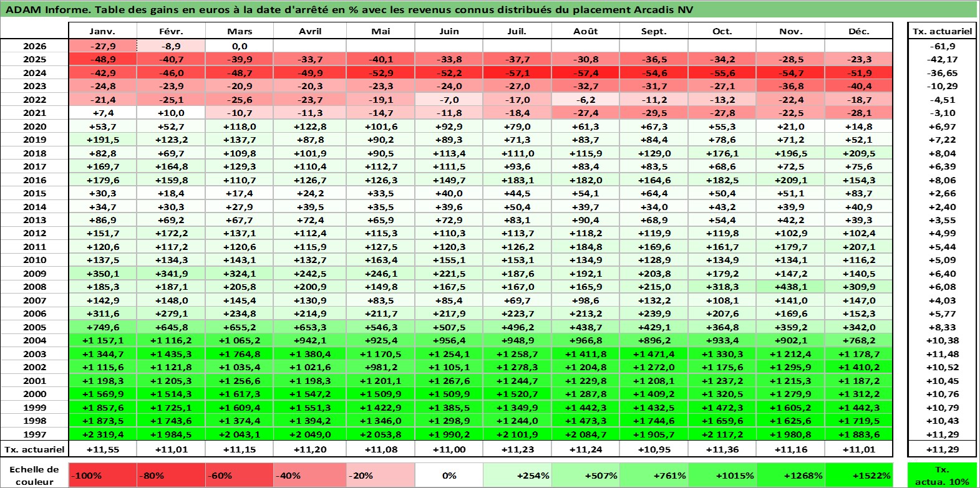Click the 2016 Nov. cell showing +209,1

click(791, 180)
